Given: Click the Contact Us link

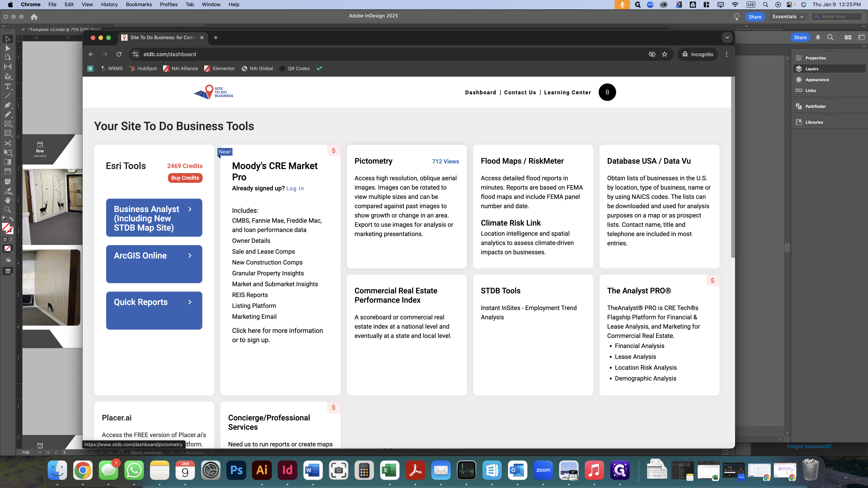Looking at the screenshot, I should point(520,92).
